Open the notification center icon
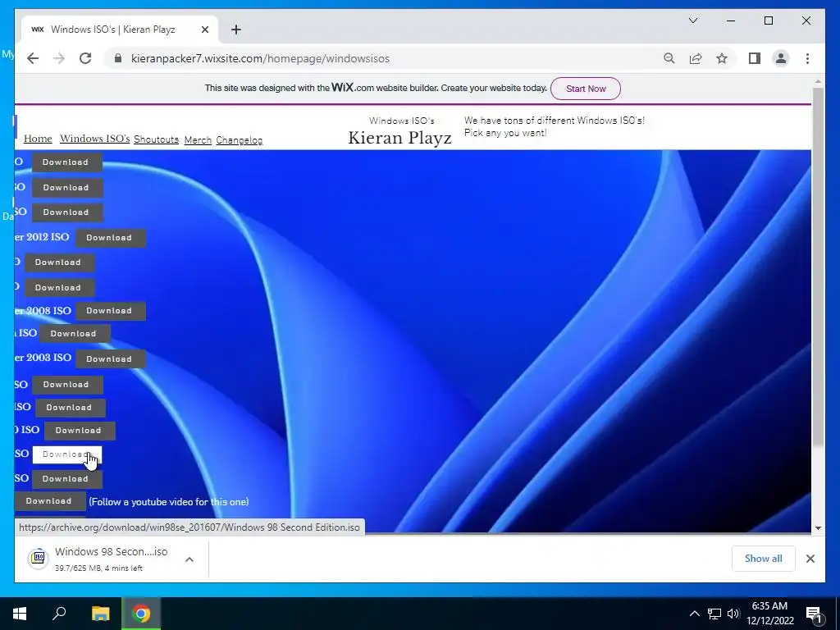Screen dimensions: 840x630 point(815,614)
